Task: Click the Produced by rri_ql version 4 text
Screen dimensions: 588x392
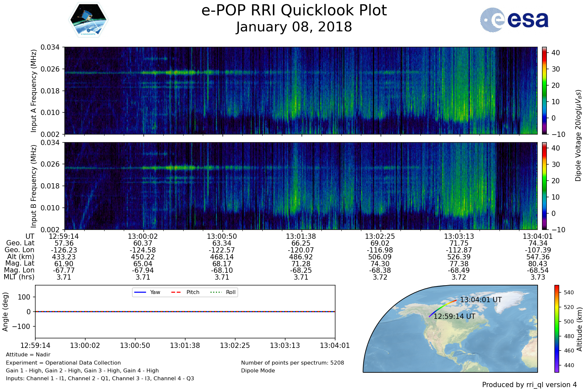Action: [529, 385]
